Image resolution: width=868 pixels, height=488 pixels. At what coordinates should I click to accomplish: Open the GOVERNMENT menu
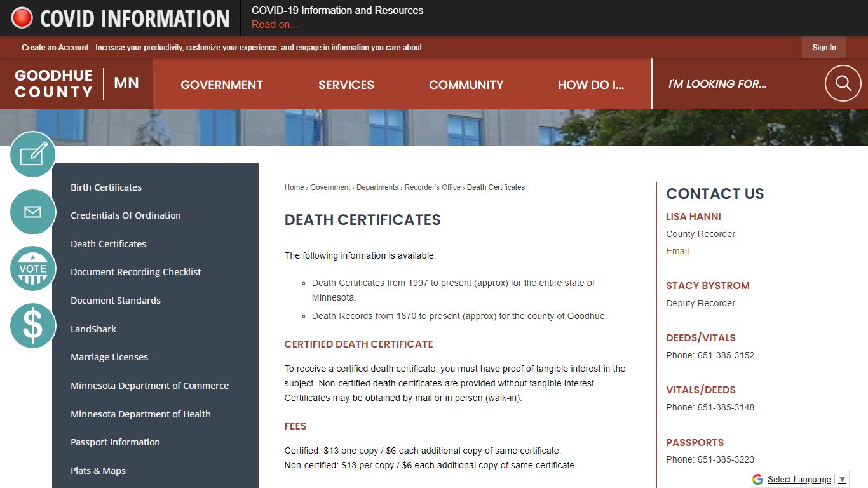(222, 85)
